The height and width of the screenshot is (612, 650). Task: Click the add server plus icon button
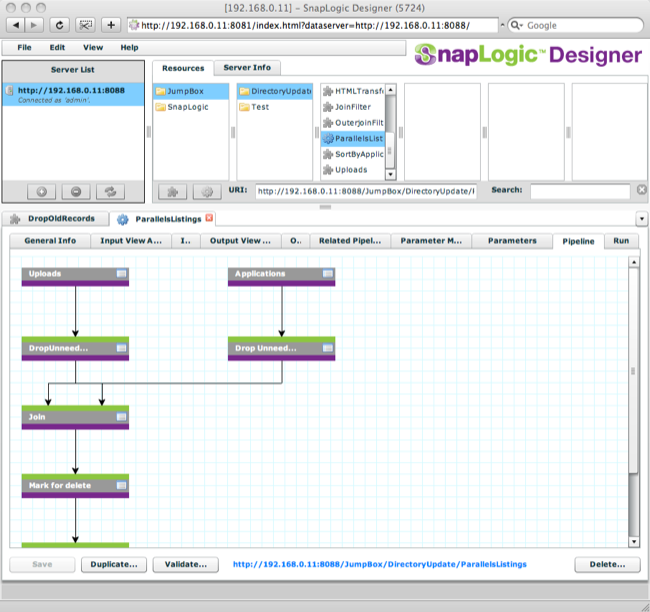pos(41,192)
